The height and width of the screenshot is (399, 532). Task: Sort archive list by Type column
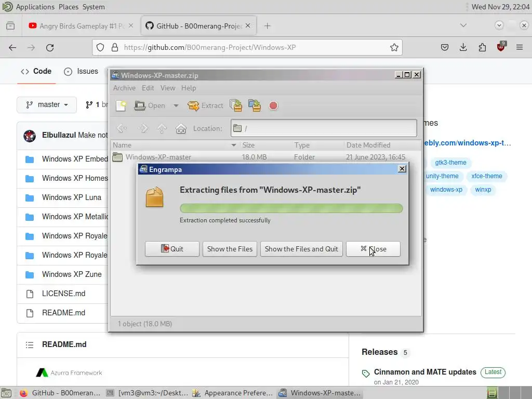click(x=318, y=145)
